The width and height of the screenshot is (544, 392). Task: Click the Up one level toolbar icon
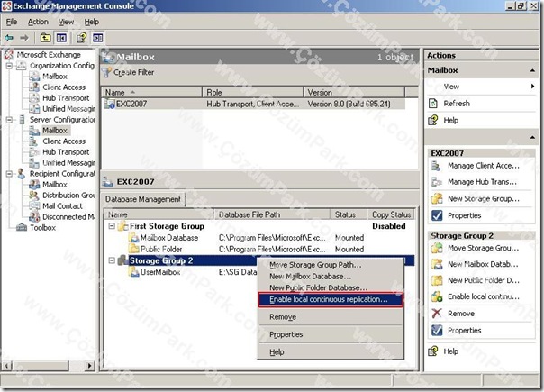point(45,38)
